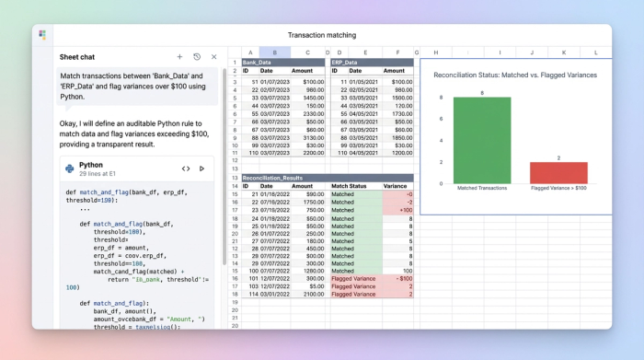Click the '29 lines at E1' label
The height and width of the screenshot is (360, 644).
(98, 174)
